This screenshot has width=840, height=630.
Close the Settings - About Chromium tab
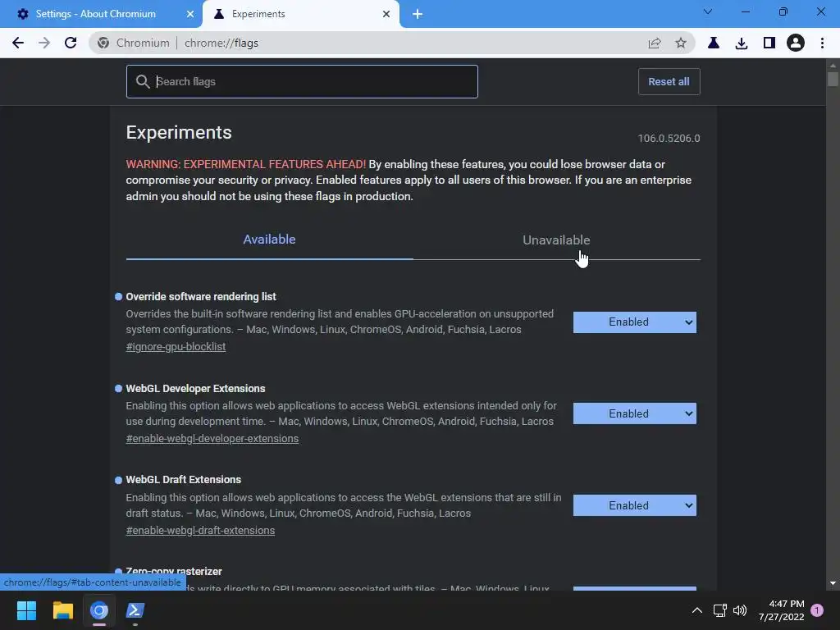click(x=190, y=14)
